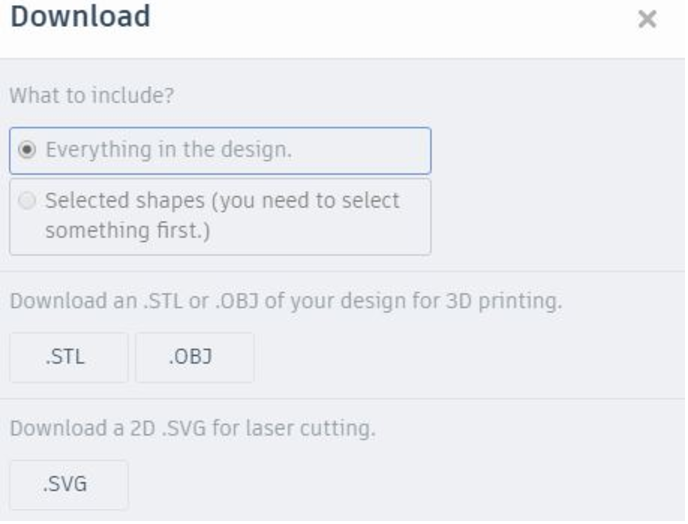Click the 'What to include?' label
This screenshot has height=524, width=688.
pyautogui.click(x=87, y=97)
